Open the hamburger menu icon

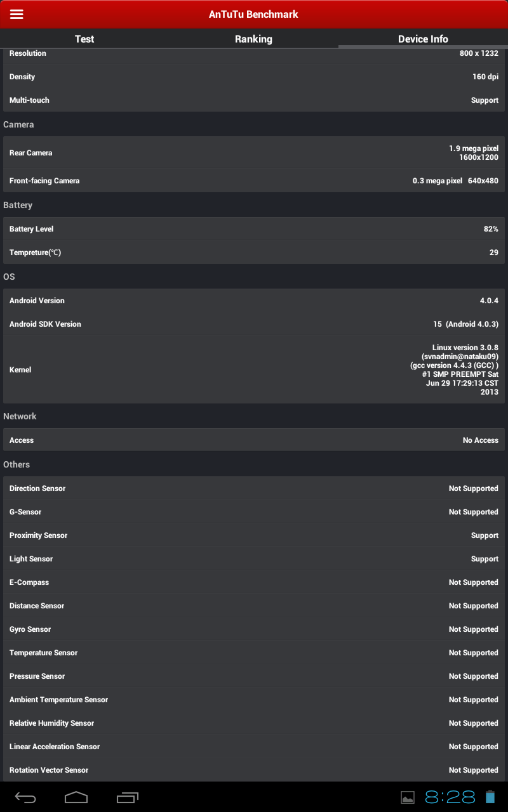(x=17, y=14)
